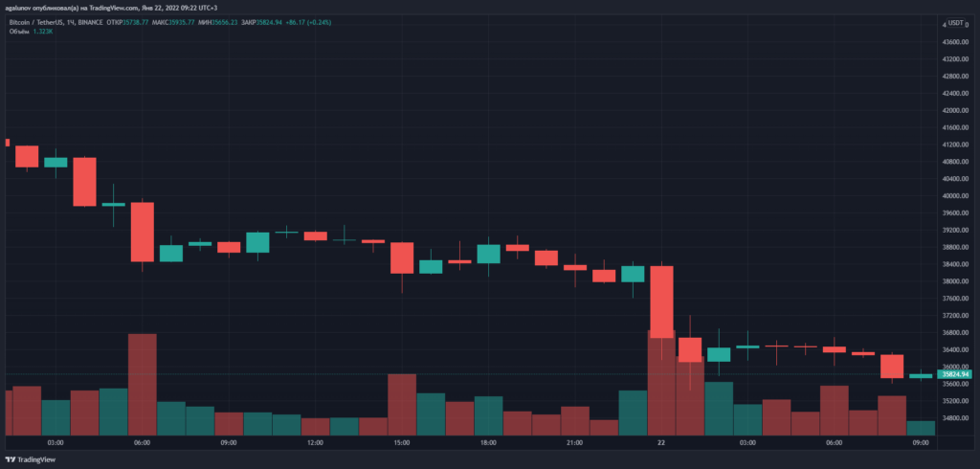Click the agalunov publisher name in header
Screen dimensions: 980x469
[x=21, y=8]
